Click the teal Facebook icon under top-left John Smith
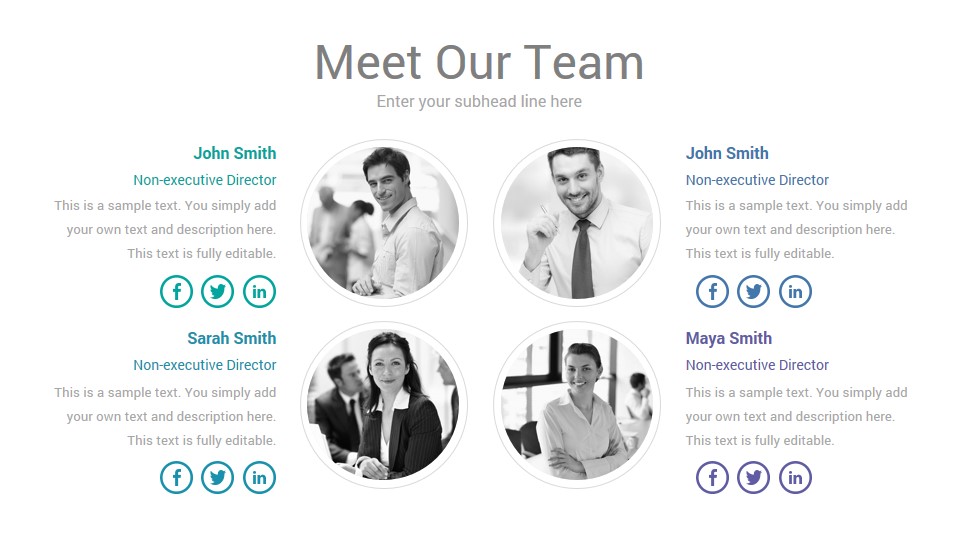 [x=176, y=291]
